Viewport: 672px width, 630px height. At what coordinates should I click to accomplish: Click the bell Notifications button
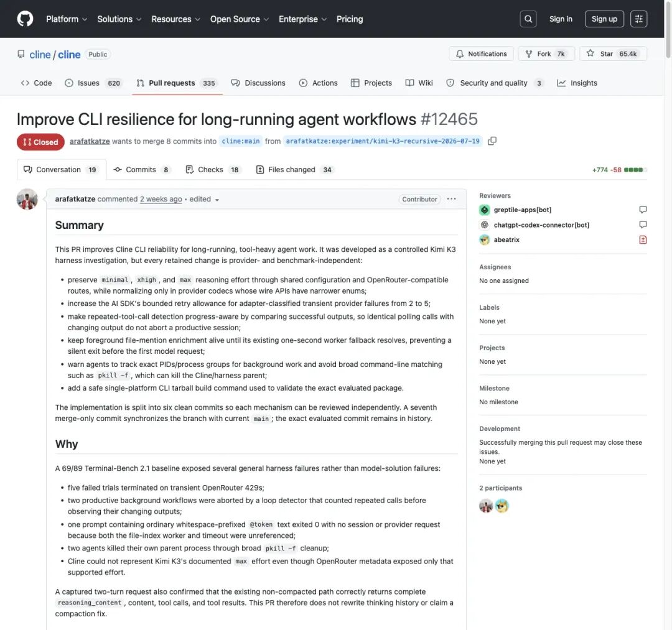[x=481, y=53]
